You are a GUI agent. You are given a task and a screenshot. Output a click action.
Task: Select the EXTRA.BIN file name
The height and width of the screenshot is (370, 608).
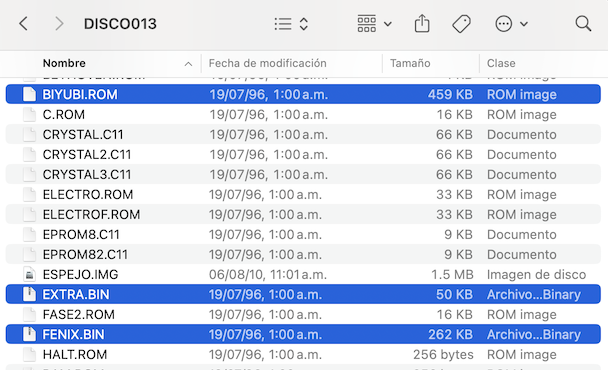tap(76, 294)
